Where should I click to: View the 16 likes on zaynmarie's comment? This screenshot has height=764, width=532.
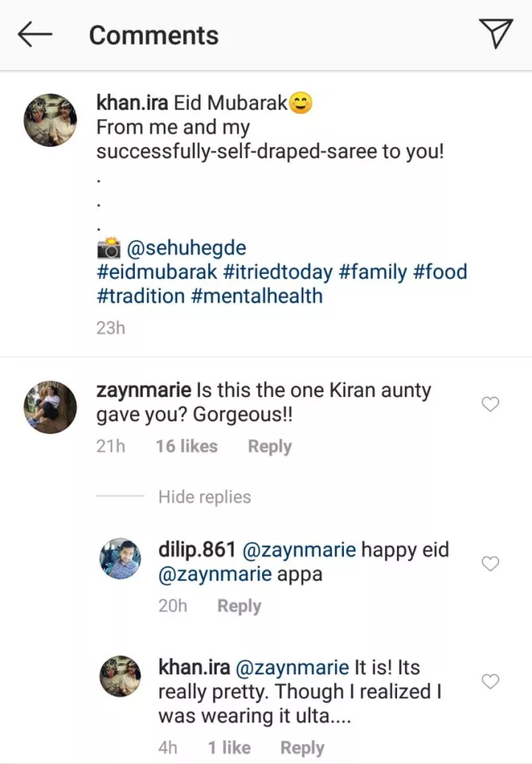pos(187,447)
